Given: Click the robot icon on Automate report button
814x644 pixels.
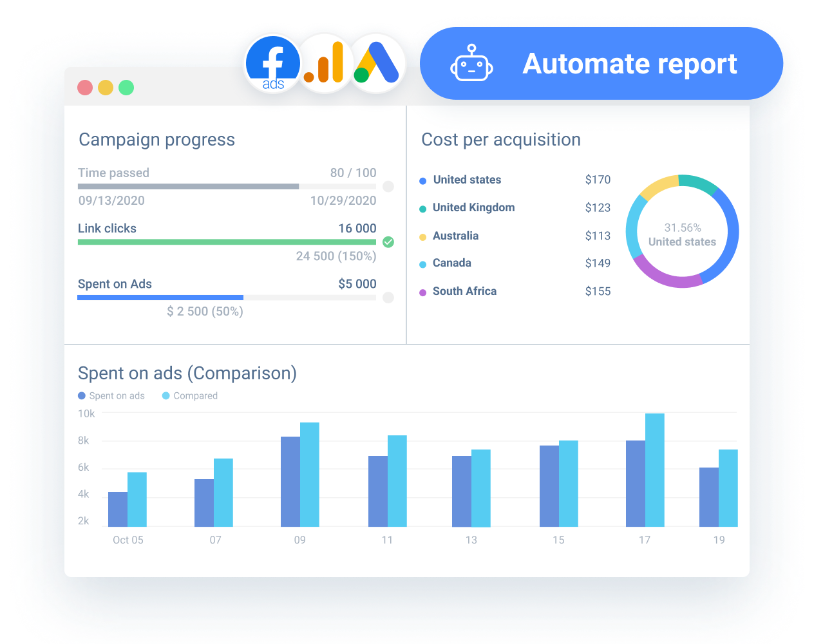Looking at the screenshot, I should coord(472,64).
